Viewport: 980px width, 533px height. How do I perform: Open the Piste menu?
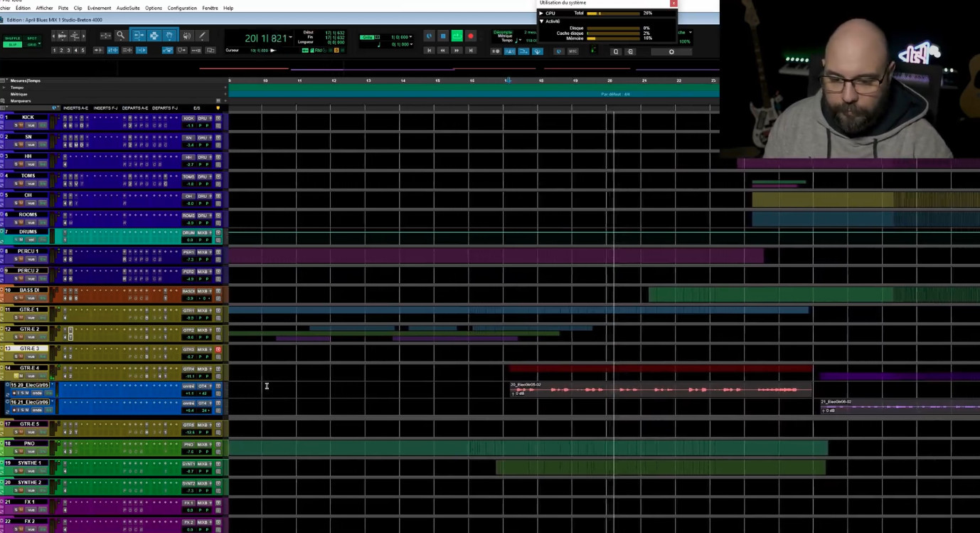pyautogui.click(x=63, y=8)
